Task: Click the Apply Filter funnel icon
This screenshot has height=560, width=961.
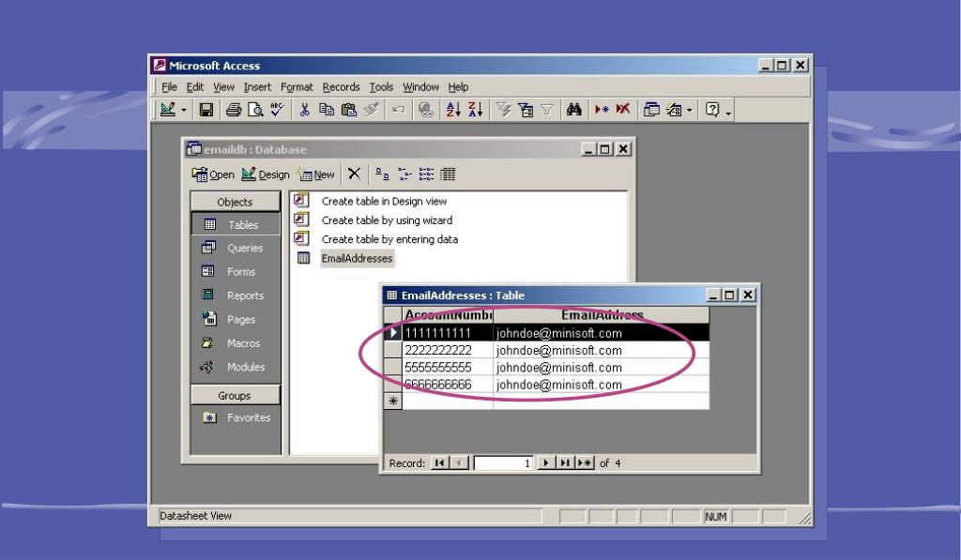Action: 547,110
